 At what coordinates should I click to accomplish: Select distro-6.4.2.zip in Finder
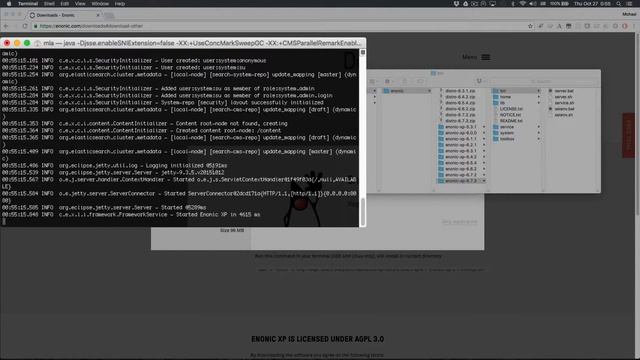(460, 97)
